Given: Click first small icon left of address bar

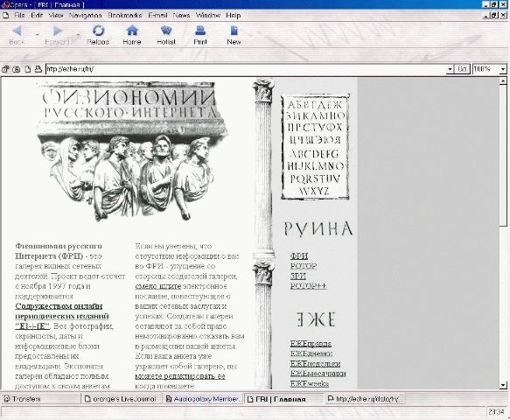Looking at the screenshot, I should pos(5,69).
